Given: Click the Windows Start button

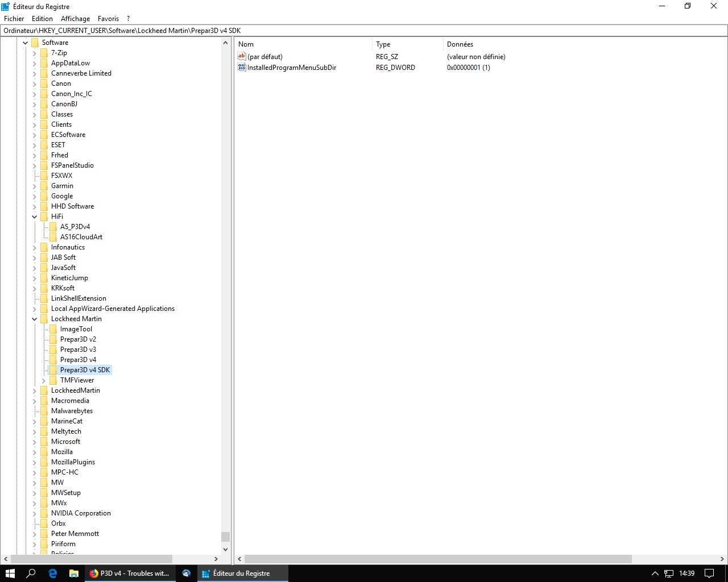Looking at the screenshot, I should click(x=10, y=573).
